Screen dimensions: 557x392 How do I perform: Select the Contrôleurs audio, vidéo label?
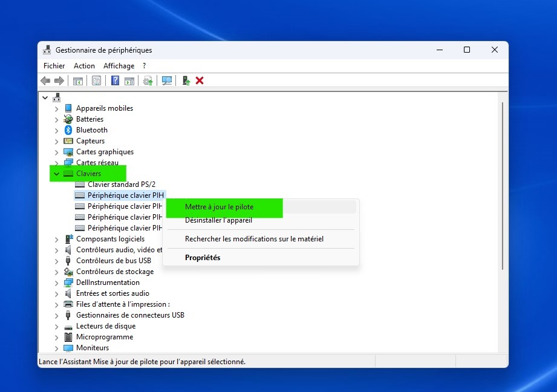pos(119,250)
